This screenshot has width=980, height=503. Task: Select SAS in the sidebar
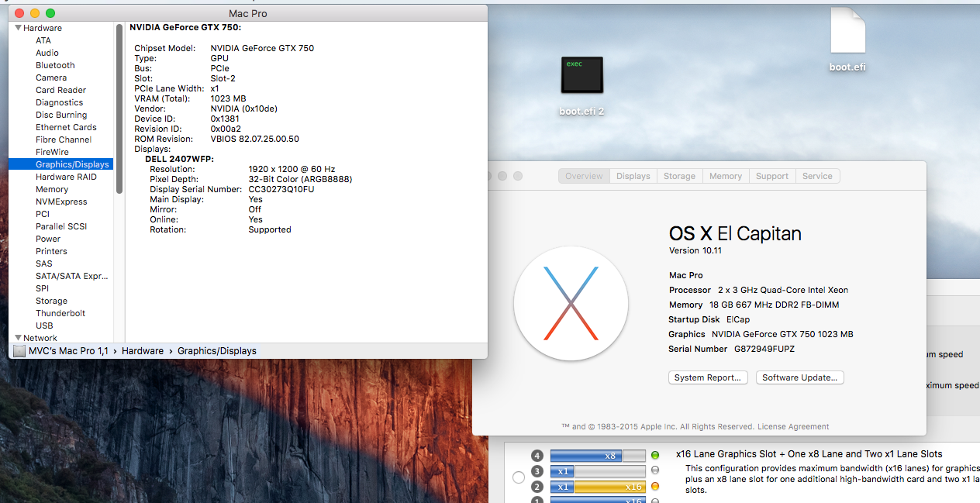pyautogui.click(x=44, y=264)
